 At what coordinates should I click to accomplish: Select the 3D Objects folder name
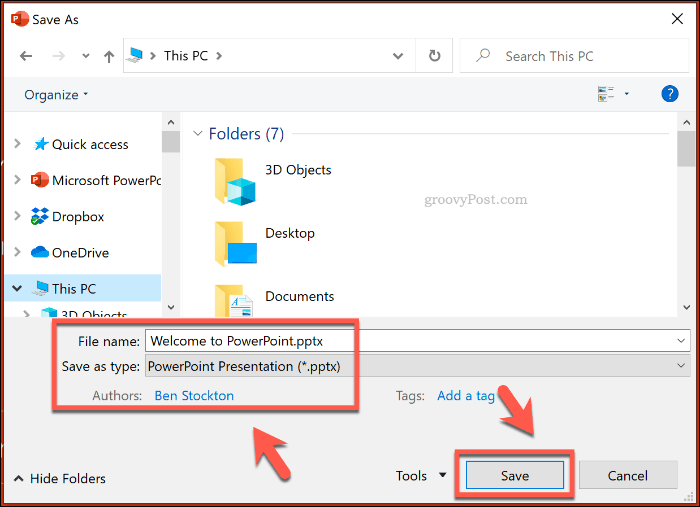(x=298, y=170)
